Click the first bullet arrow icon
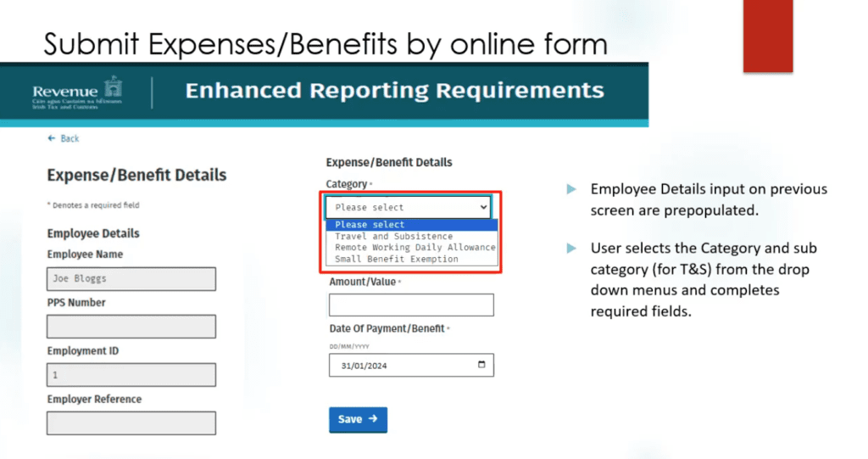Screen dimensions: 868x459 [571, 189]
